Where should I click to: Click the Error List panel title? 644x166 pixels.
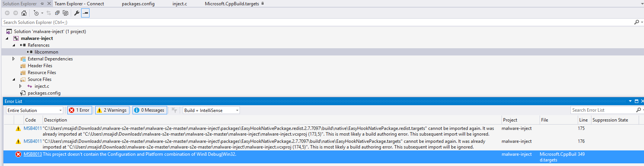click(x=13, y=101)
